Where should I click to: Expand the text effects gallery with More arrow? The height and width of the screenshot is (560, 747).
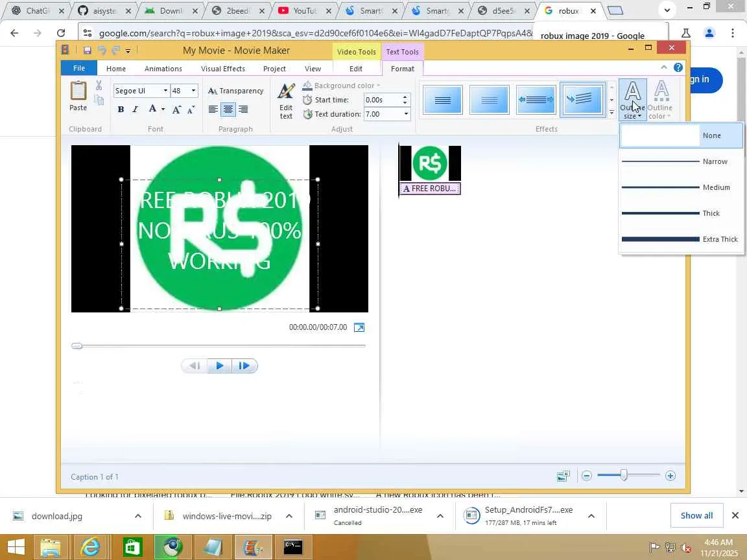click(x=611, y=112)
